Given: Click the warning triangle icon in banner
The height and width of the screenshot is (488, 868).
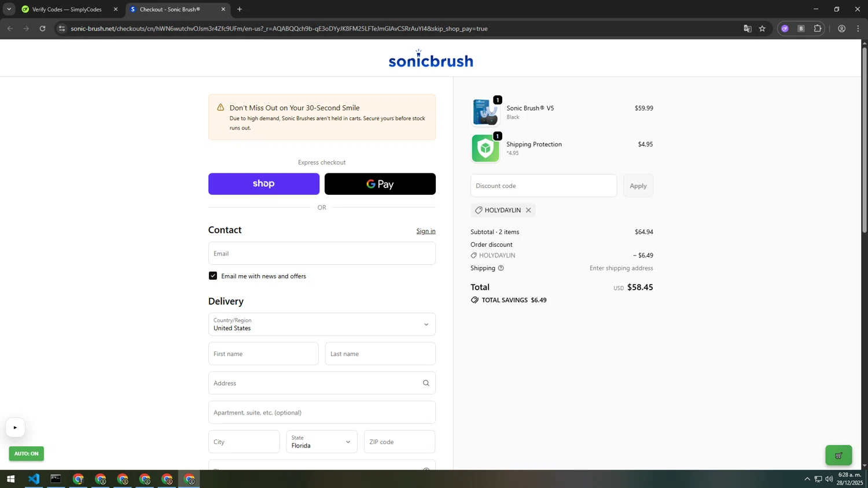Looking at the screenshot, I should 220,108.
